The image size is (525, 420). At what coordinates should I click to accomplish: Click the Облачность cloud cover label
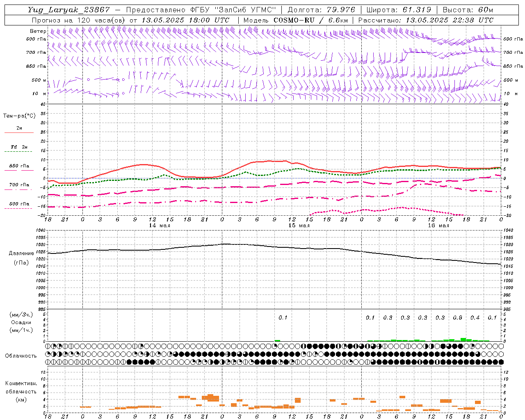click(21, 356)
